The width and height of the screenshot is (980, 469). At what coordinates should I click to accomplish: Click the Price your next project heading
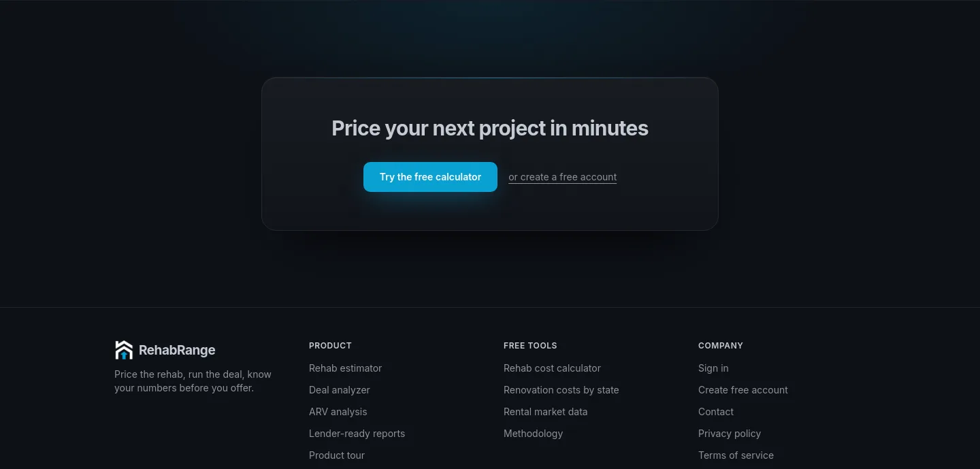490,128
